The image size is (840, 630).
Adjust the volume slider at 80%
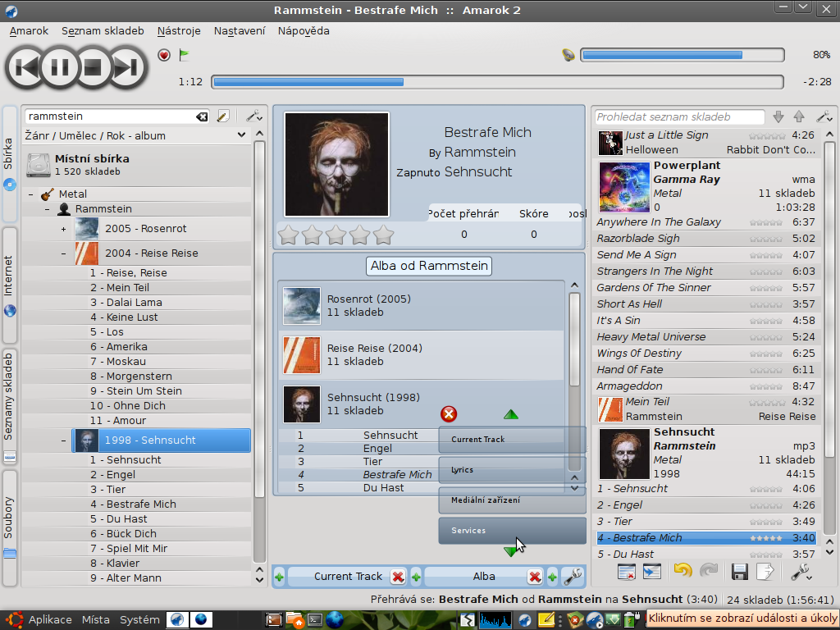[x=682, y=55]
